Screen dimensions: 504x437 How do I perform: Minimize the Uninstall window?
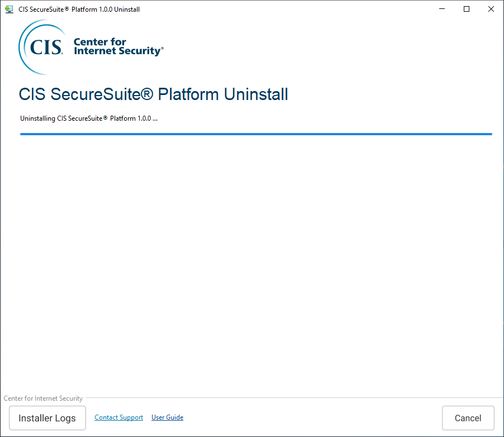(x=442, y=9)
